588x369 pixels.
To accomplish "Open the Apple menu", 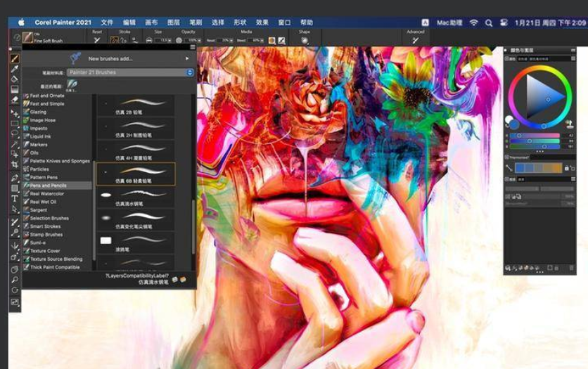I will 21,22.
